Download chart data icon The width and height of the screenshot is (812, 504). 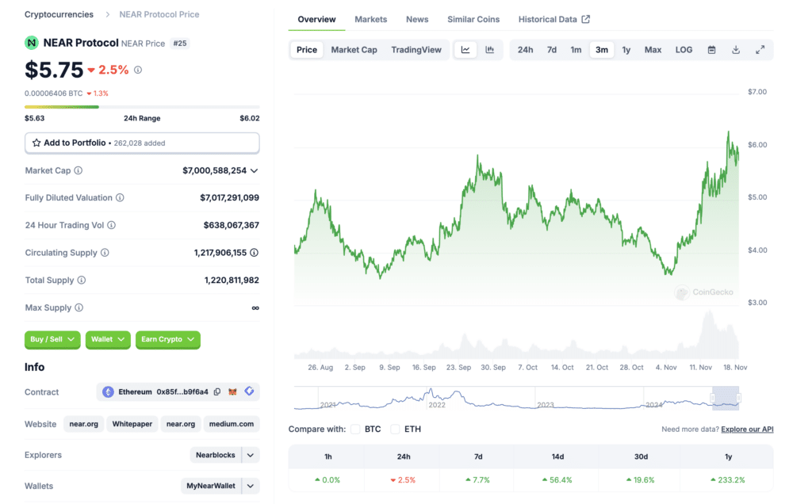coord(735,50)
